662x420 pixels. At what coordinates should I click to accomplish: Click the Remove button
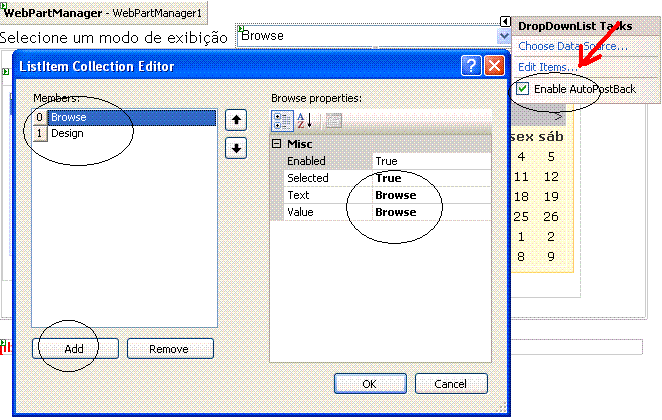coord(169,348)
